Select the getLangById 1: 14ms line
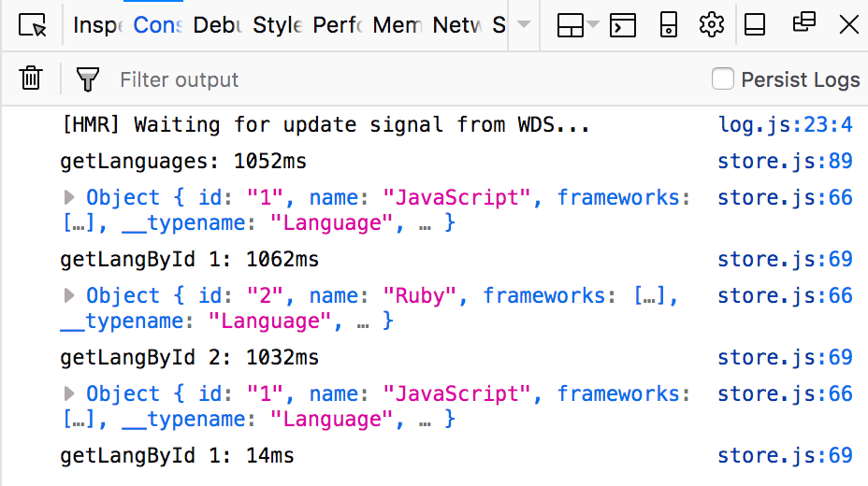 tap(177, 455)
